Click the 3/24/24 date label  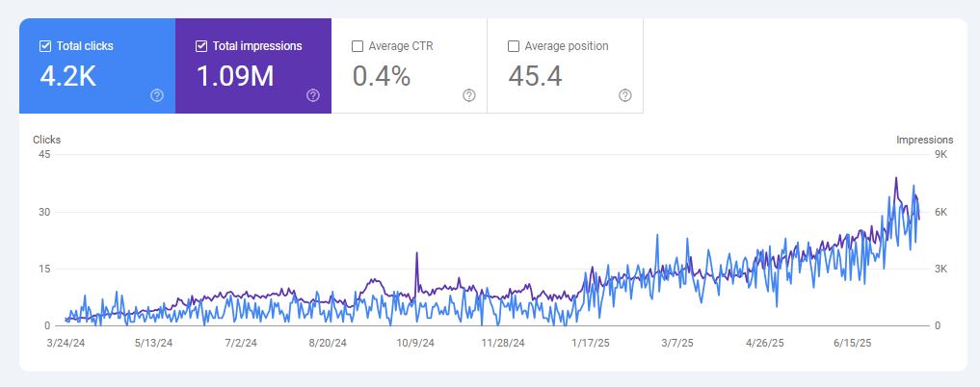click(64, 342)
